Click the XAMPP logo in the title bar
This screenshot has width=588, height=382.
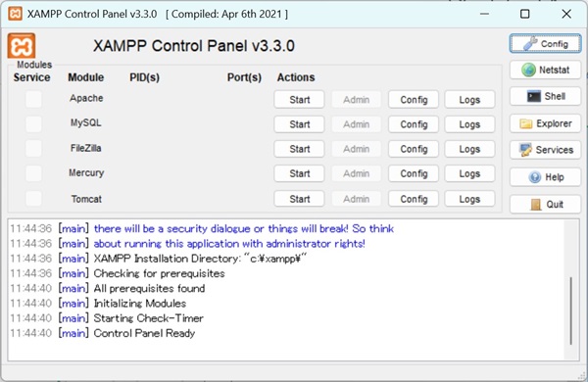click(15, 15)
